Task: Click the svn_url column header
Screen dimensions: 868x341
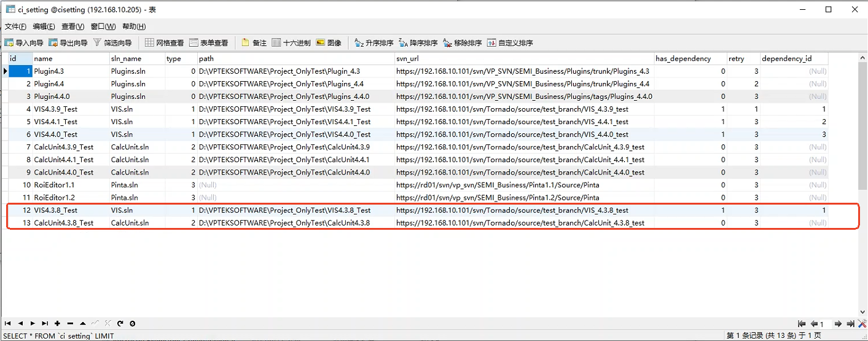Action: pyautogui.click(x=523, y=58)
